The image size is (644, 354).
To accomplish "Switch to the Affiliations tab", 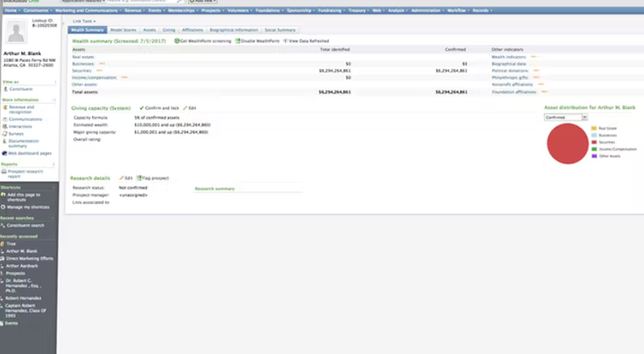I will tap(192, 30).
